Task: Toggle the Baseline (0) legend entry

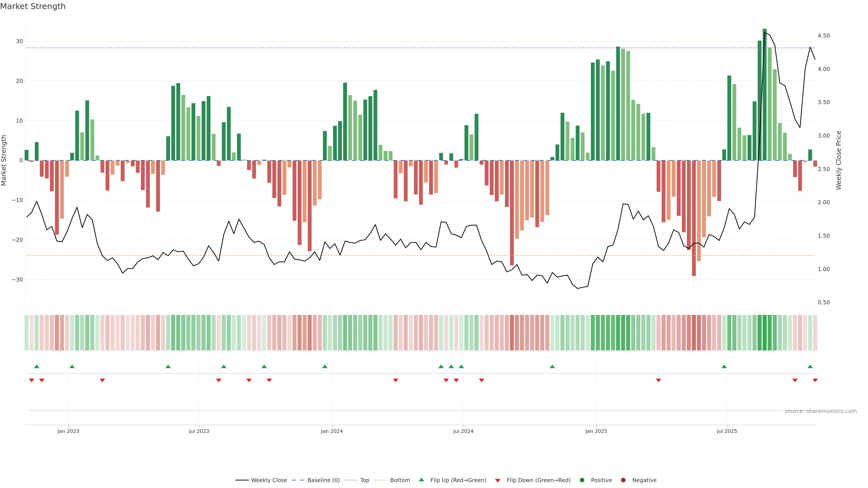Action: pyautogui.click(x=316, y=480)
